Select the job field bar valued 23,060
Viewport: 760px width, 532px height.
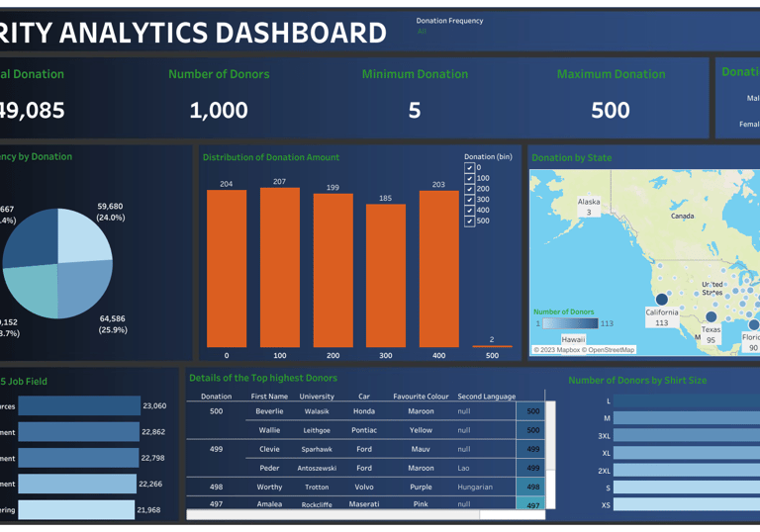click(79, 406)
